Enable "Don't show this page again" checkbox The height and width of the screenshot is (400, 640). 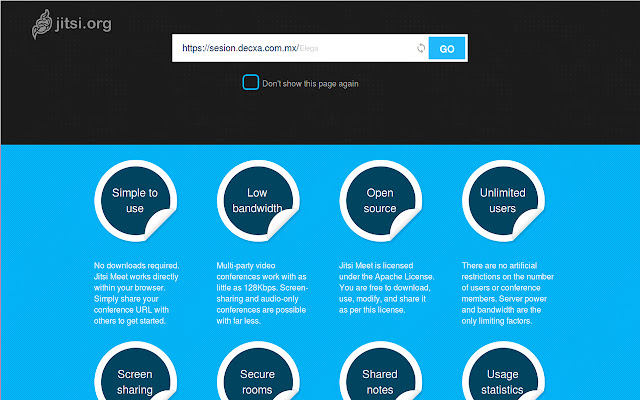[x=251, y=82]
